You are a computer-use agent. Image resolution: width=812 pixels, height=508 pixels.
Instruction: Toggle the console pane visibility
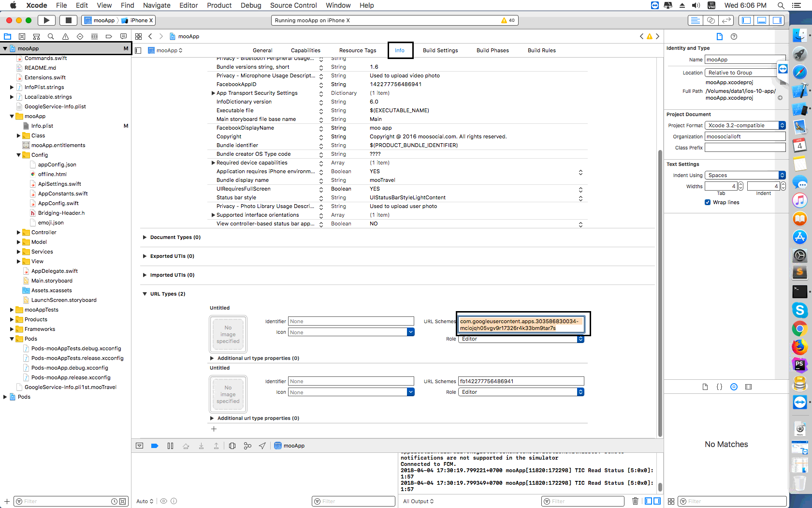pyautogui.click(x=657, y=501)
